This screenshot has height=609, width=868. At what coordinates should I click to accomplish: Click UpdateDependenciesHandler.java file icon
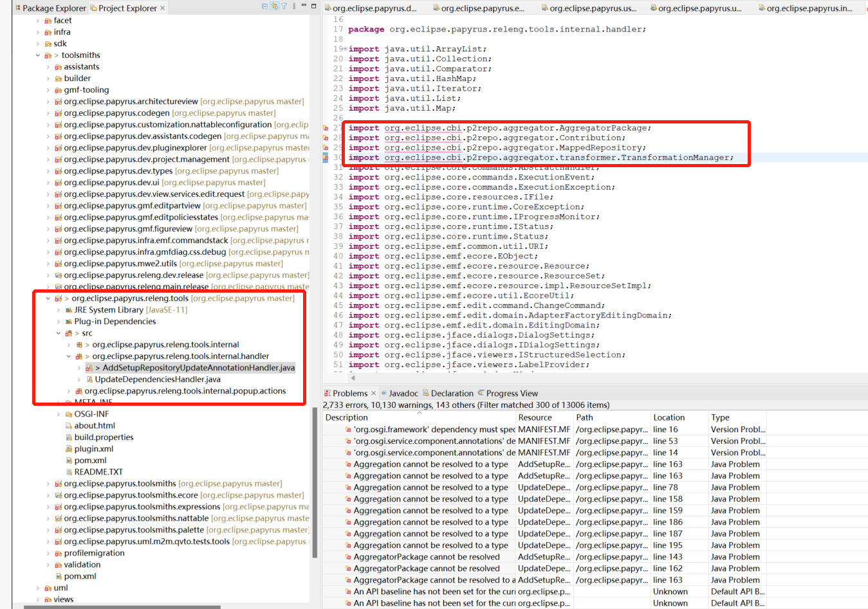pos(89,379)
